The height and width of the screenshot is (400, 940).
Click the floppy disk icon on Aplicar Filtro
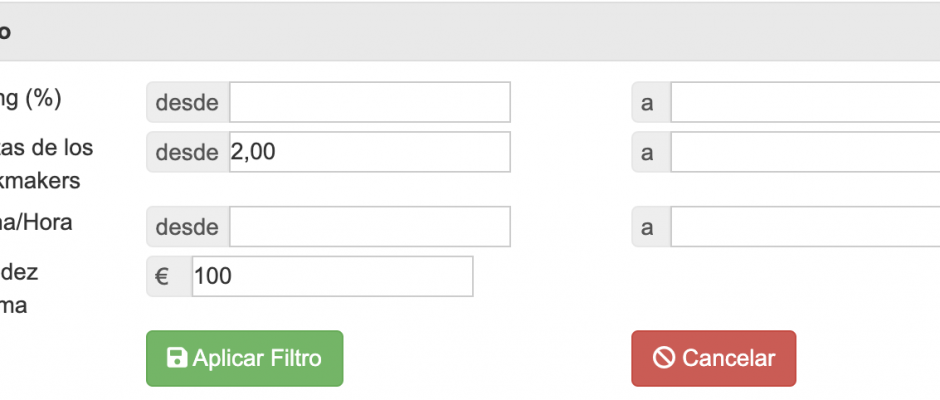point(177,358)
